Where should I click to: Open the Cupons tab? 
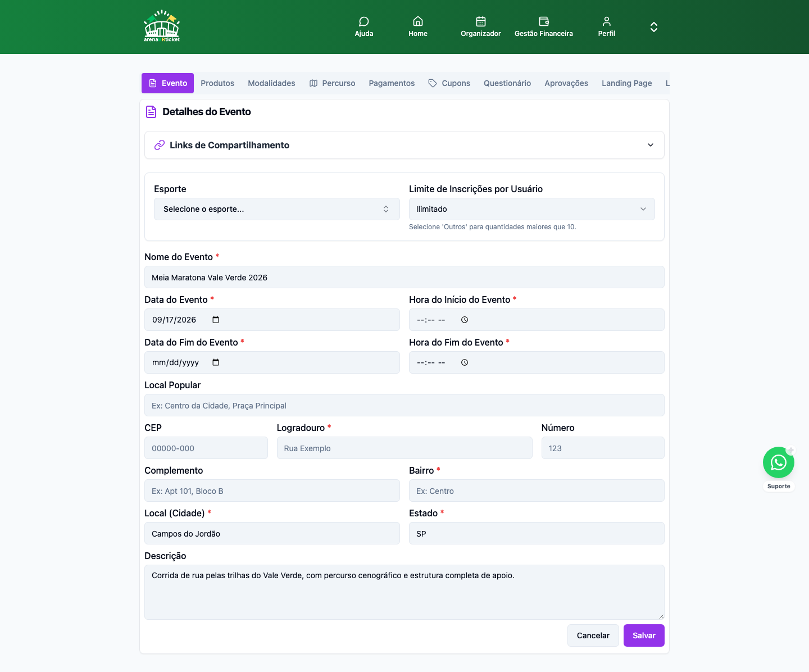click(x=449, y=83)
